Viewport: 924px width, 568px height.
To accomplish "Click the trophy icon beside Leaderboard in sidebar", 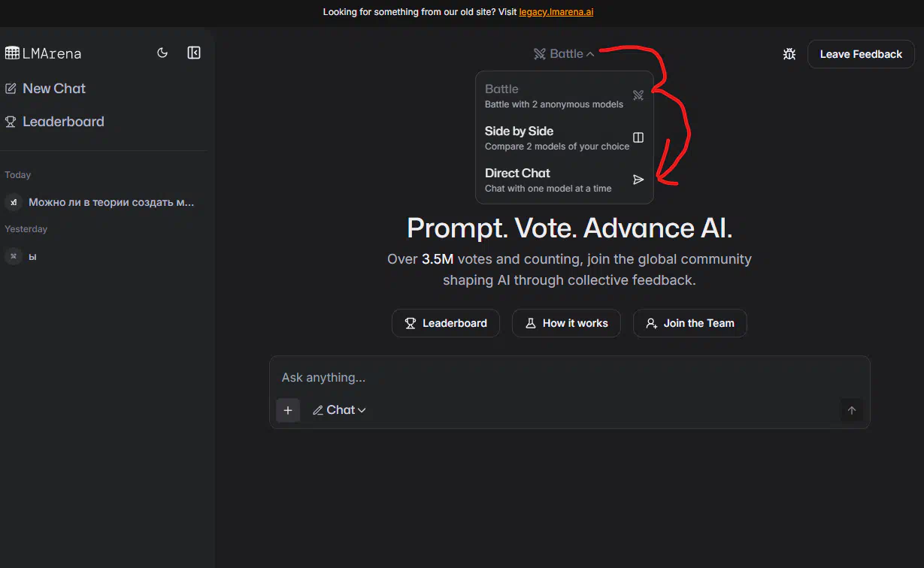I will click(11, 122).
